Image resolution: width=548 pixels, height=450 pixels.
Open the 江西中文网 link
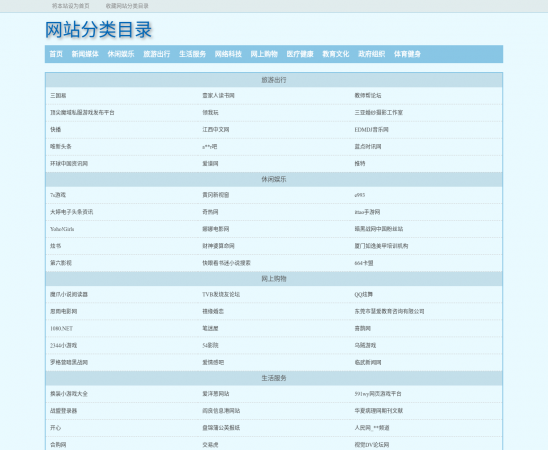[216, 130]
